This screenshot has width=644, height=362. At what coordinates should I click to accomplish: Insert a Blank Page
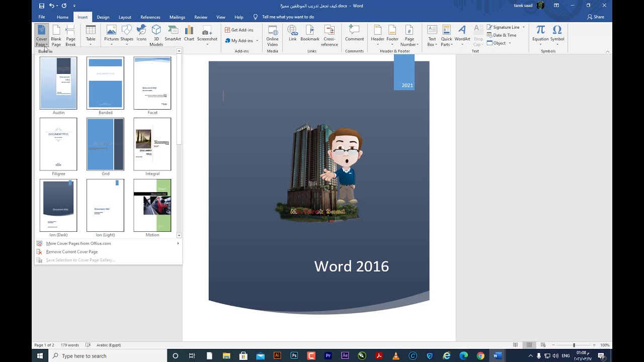click(56, 36)
